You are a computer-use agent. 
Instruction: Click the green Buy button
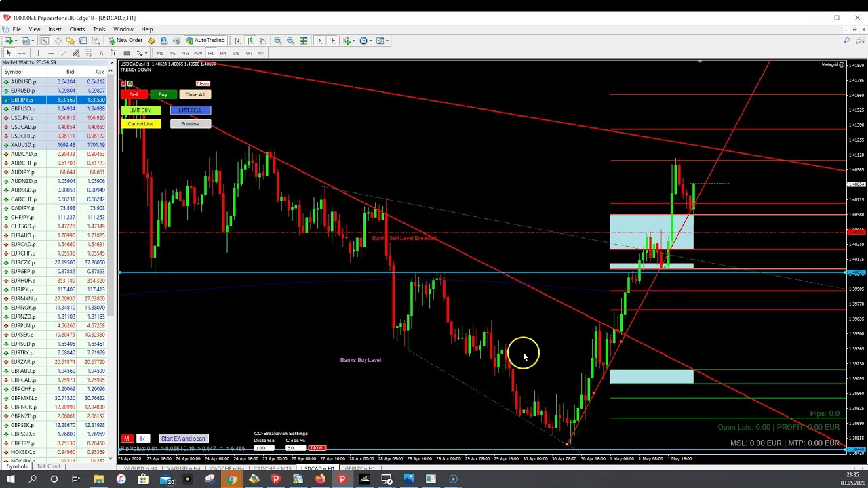163,94
